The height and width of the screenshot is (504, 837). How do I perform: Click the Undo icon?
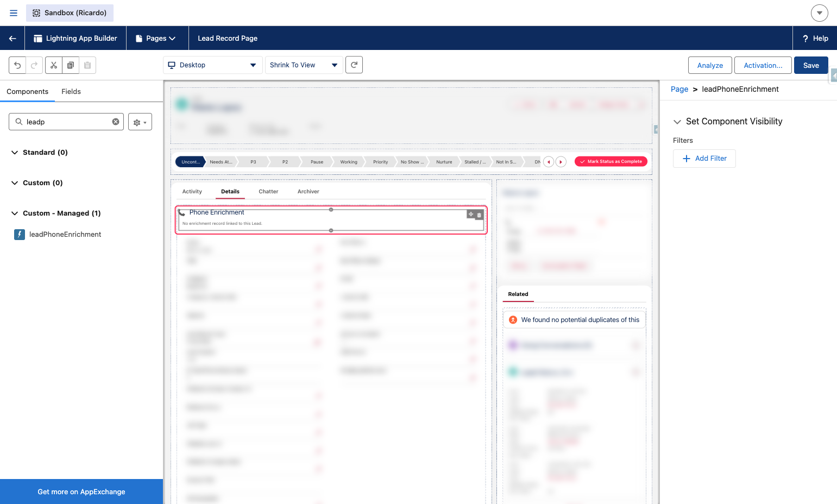coord(17,65)
